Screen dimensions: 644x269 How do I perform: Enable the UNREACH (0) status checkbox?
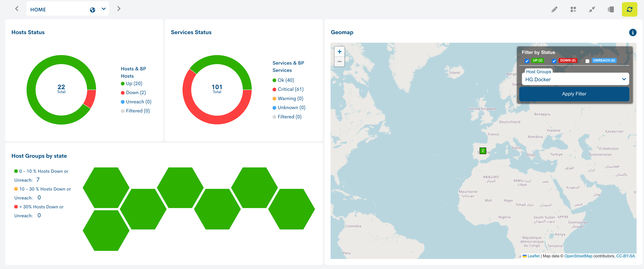(x=587, y=61)
